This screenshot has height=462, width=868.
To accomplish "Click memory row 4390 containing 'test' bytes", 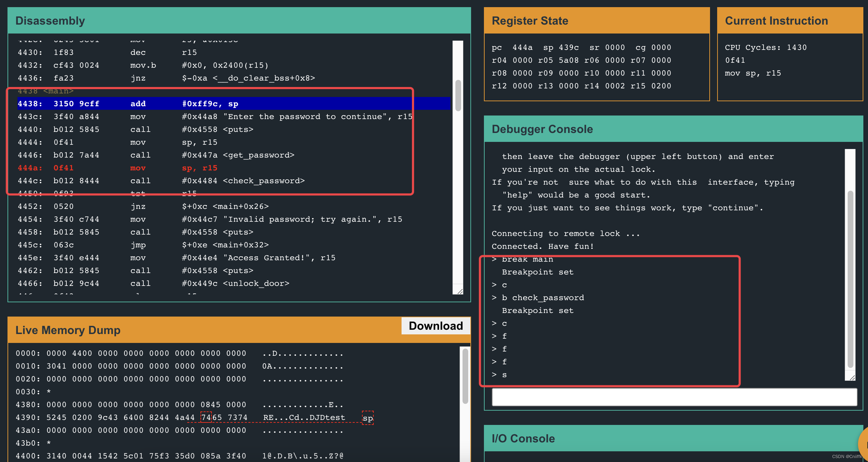I will pos(180,417).
